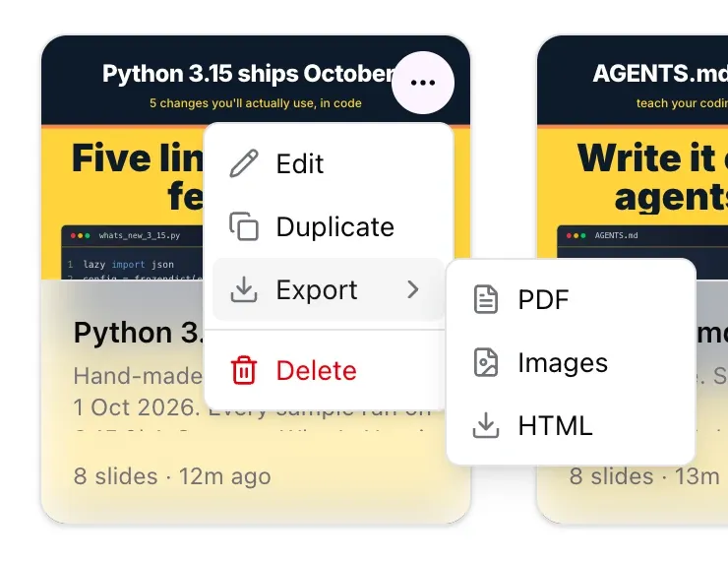This screenshot has width=728, height=561.
Task: Open the three-dot more options button
Action: coord(422,83)
